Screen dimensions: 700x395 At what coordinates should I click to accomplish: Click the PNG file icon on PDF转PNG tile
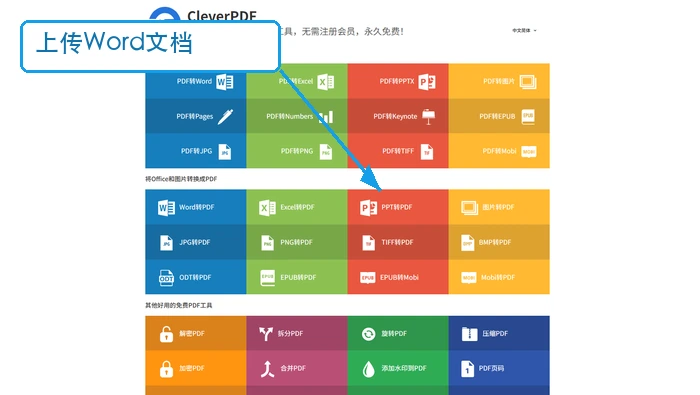tap(326, 152)
